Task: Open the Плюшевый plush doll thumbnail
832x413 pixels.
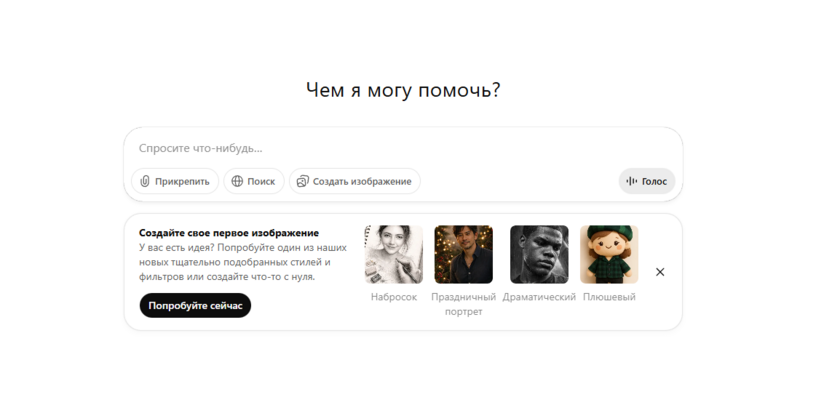Action: (x=609, y=254)
